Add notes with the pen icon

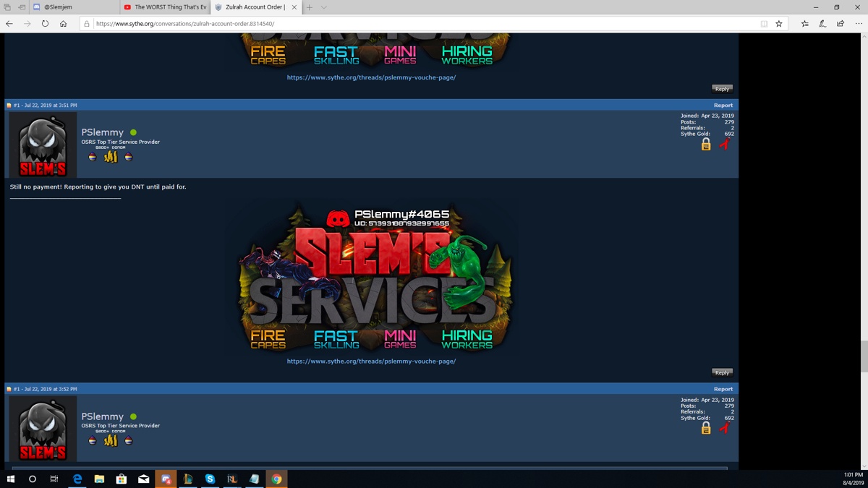822,24
